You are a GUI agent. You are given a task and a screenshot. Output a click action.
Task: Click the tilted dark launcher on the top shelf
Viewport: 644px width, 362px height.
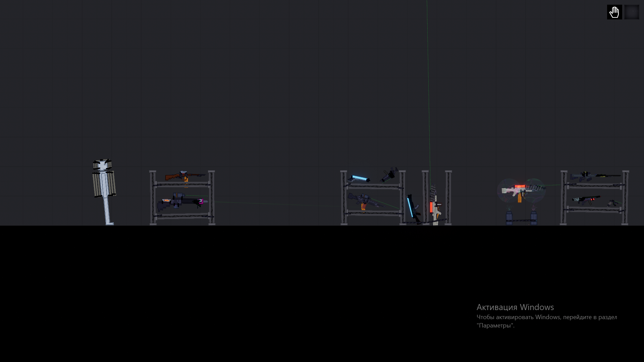389,175
